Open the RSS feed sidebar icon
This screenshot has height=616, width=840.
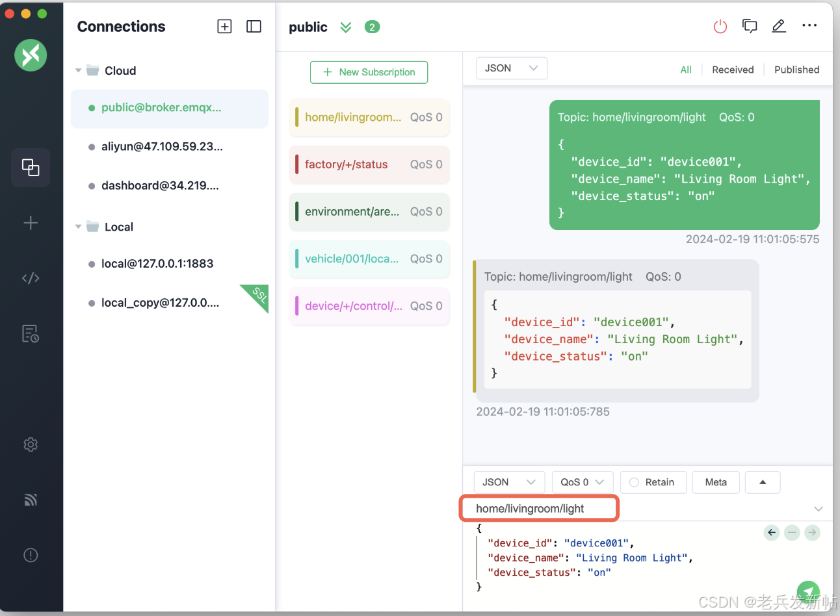click(31, 500)
